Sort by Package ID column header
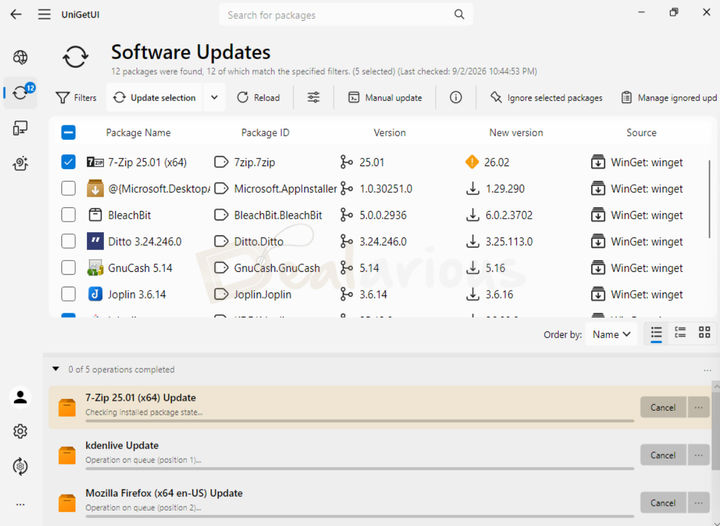 (x=265, y=133)
